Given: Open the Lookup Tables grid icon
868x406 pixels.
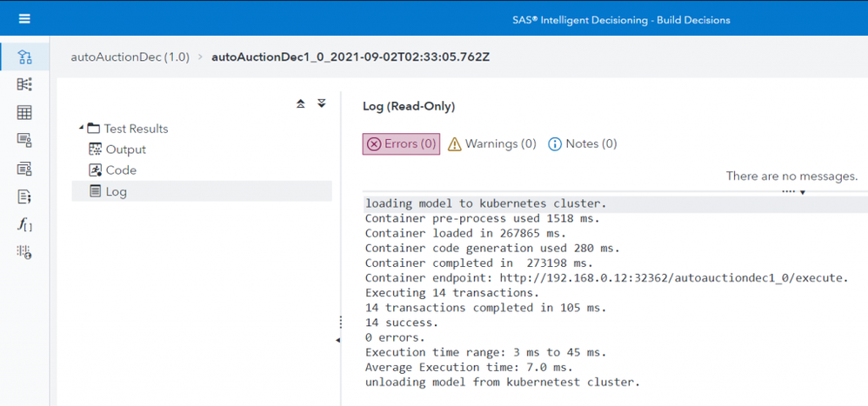Looking at the screenshot, I should point(24,113).
